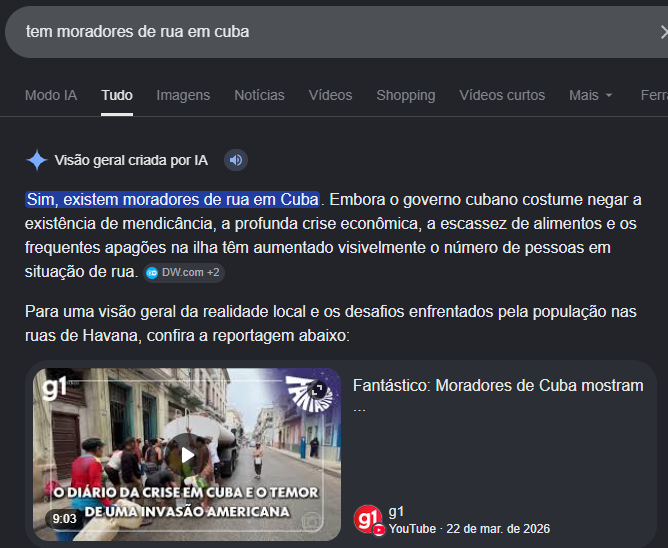Click the AI overview sparkle icon
The height and width of the screenshot is (548, 668).
coord(37,160)
